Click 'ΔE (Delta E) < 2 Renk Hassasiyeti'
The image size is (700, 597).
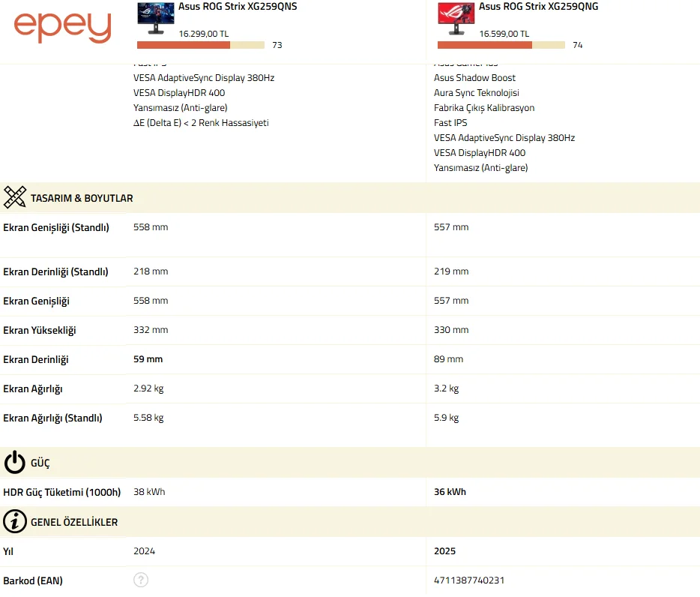coord(201,123)
